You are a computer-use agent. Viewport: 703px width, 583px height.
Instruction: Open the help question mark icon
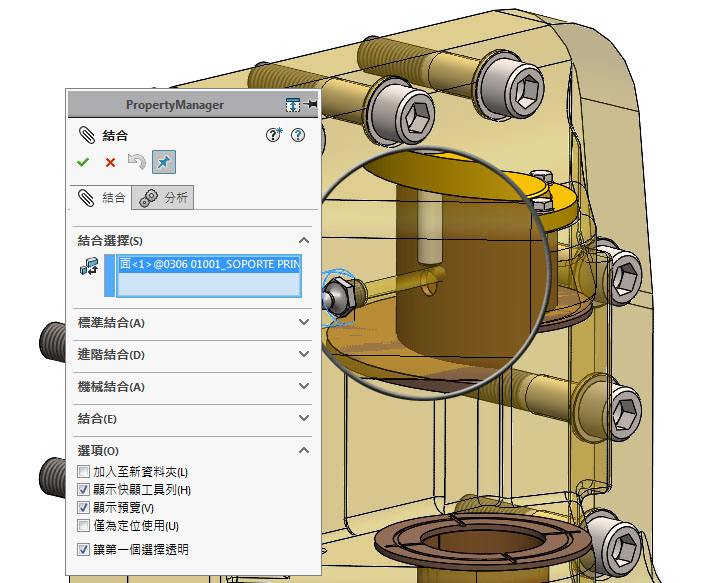pos(297,135)
